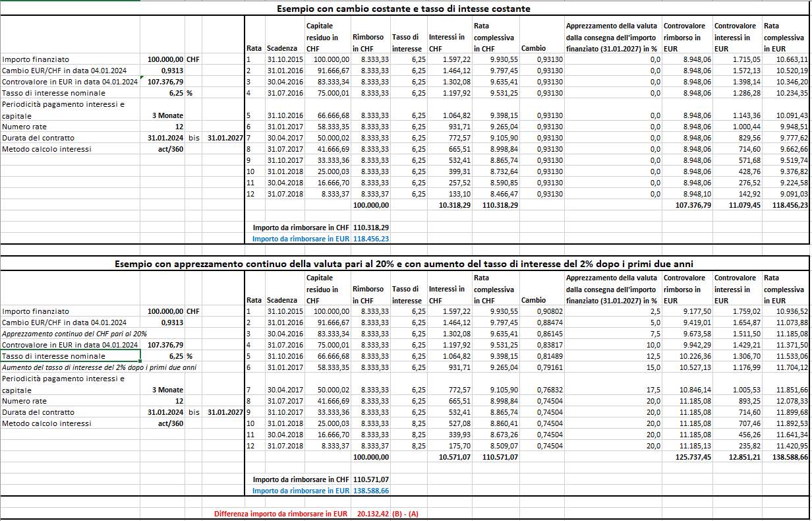Select the CHF instalment cell 8.860,41
This screenshot has height=521, width=812.
tap(496, 423)
